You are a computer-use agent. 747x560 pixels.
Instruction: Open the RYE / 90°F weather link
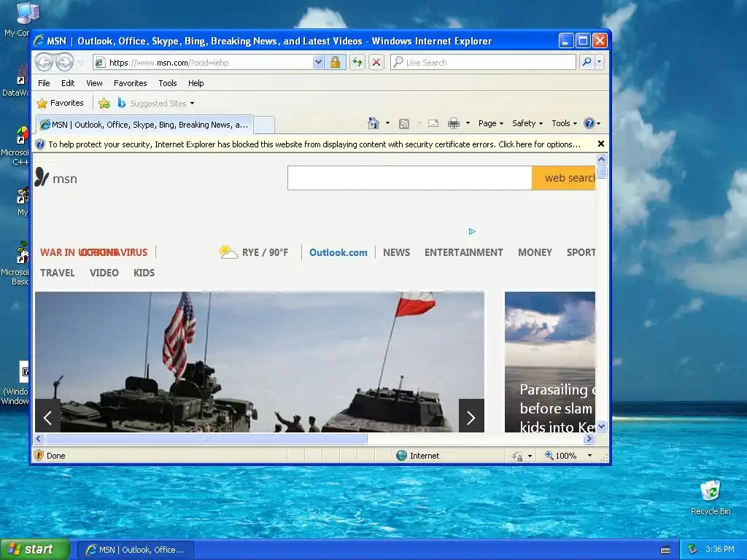point(253,252)
